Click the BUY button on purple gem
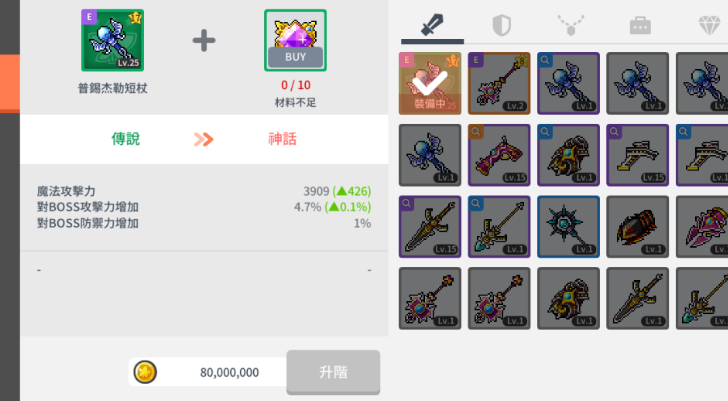Viewport: 728px width, 401px height. coord(295,57)
